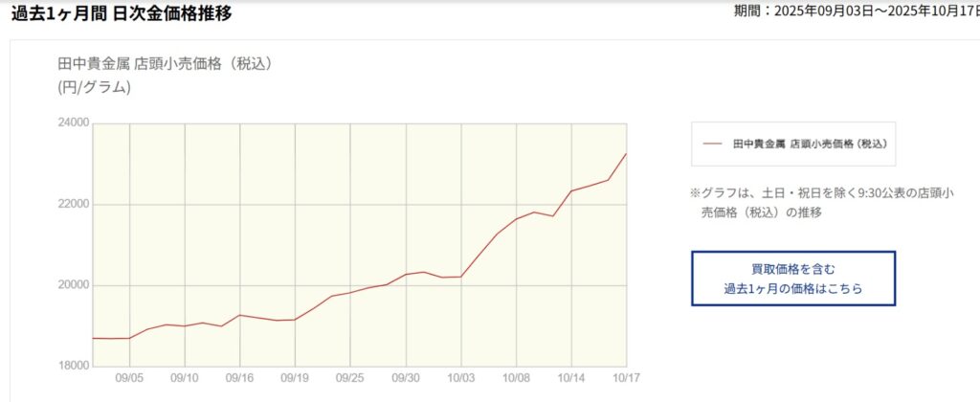Click the (円/グラム) unit label above the chart
Screen dimensions: 980x402
coord(94,88)
